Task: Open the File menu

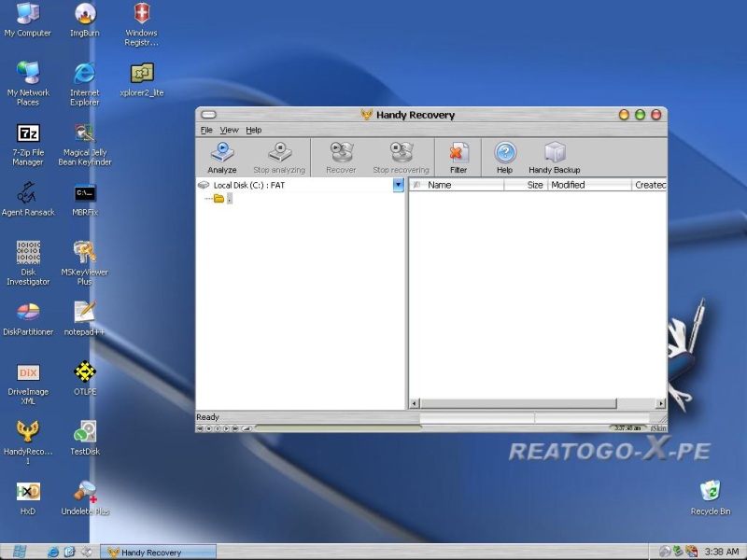Action: 206,130
